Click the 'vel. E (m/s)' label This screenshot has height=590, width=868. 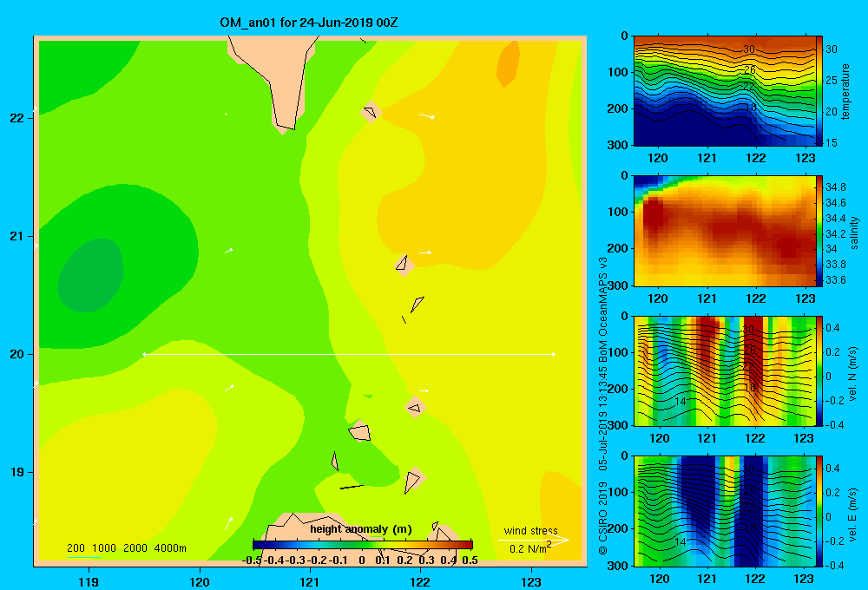tap(853, 515)
